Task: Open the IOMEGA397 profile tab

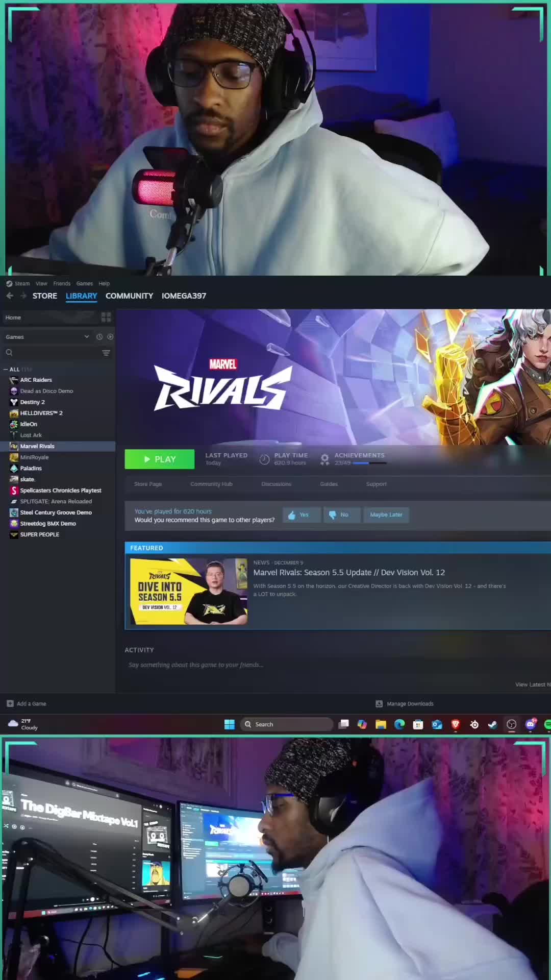Action: click(184, 296)
